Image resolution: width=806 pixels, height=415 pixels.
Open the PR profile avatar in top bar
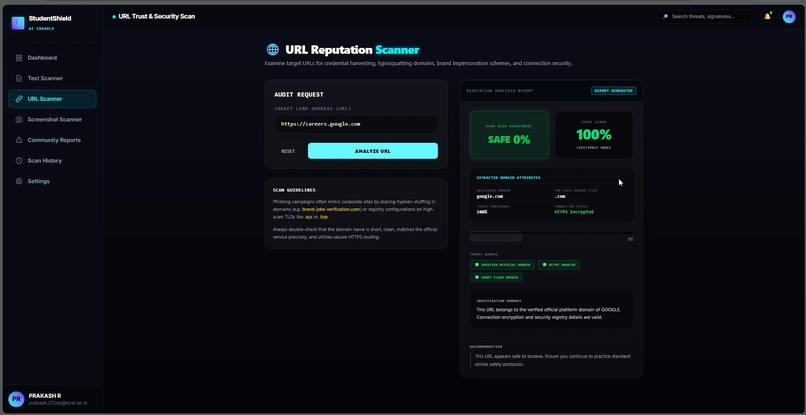pos(789,16)
